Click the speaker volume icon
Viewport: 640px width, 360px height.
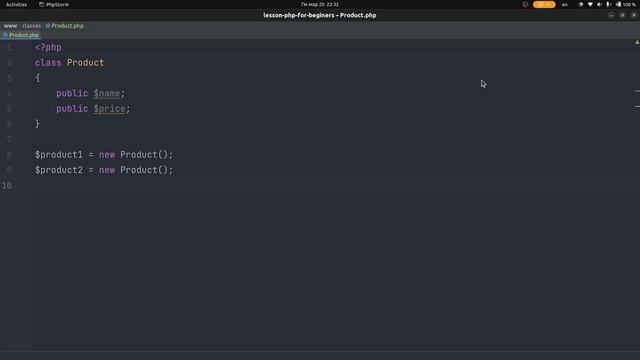(599, 4)
